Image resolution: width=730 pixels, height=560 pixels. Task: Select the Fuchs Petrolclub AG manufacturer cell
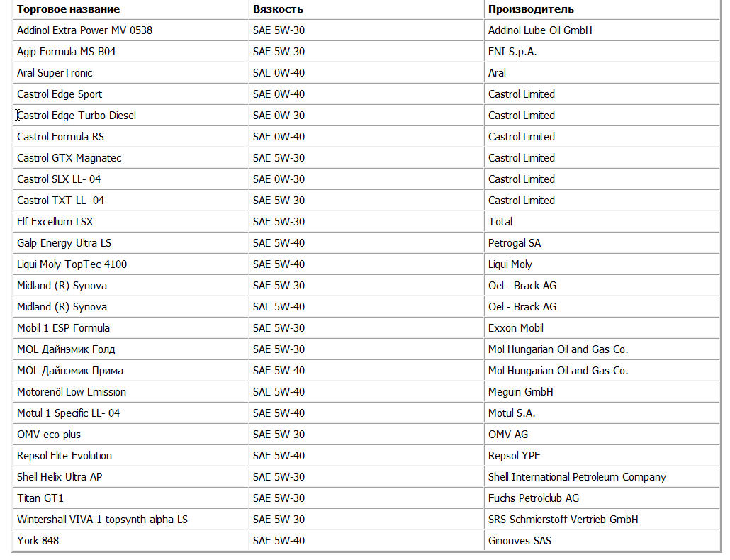pos(533,498)
